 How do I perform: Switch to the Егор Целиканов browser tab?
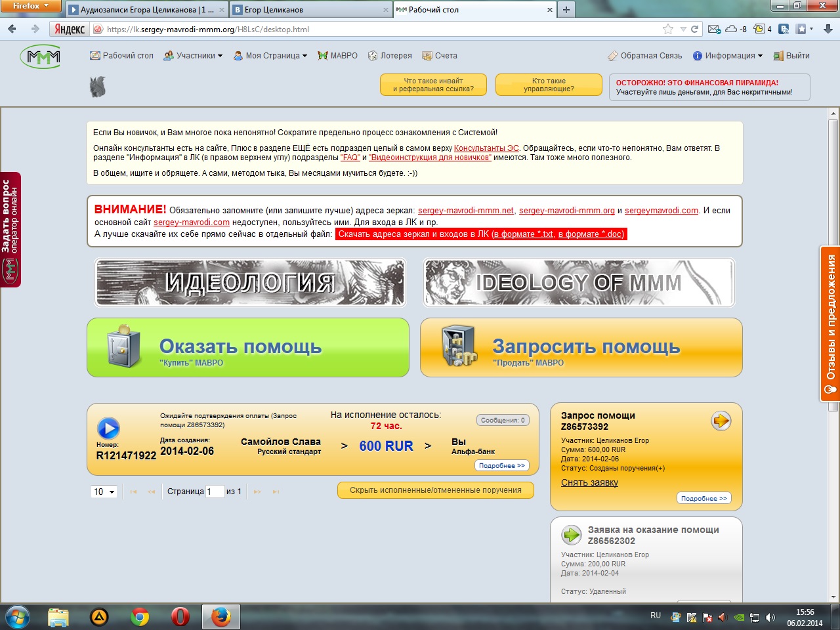311,10
